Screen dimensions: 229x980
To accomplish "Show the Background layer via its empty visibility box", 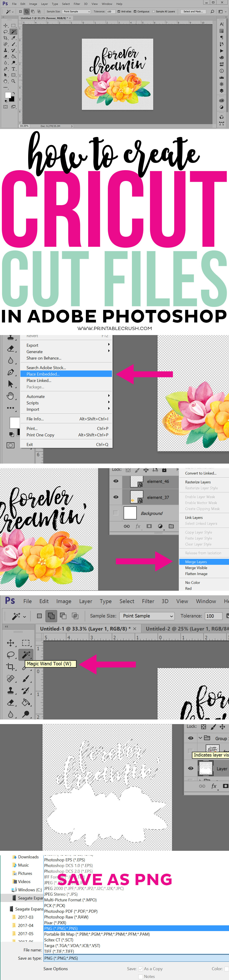I will point(116,513).
